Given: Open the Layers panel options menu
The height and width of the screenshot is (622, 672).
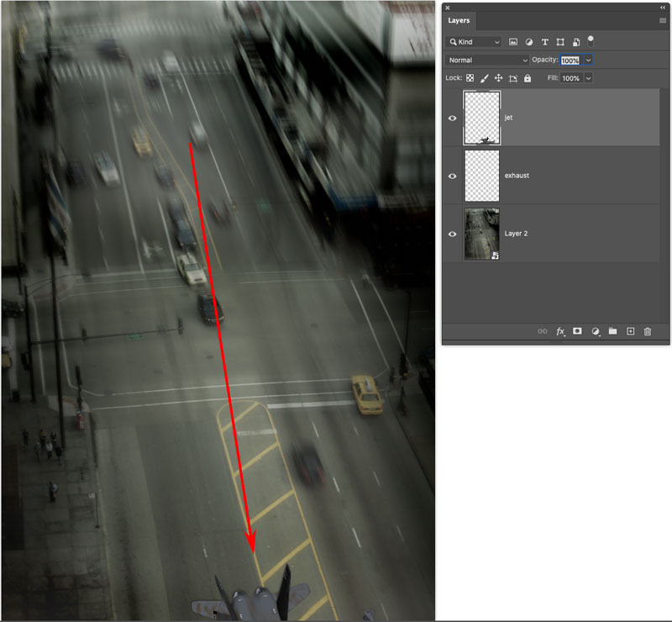Looking at the screenshot, I should [663, 20].
